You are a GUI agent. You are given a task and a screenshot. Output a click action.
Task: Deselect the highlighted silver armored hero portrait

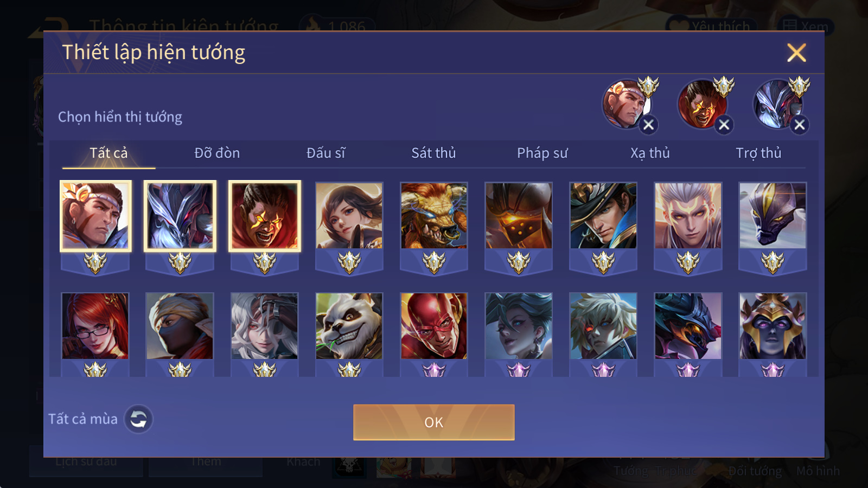pyautogui.click(x=180, y=216)
